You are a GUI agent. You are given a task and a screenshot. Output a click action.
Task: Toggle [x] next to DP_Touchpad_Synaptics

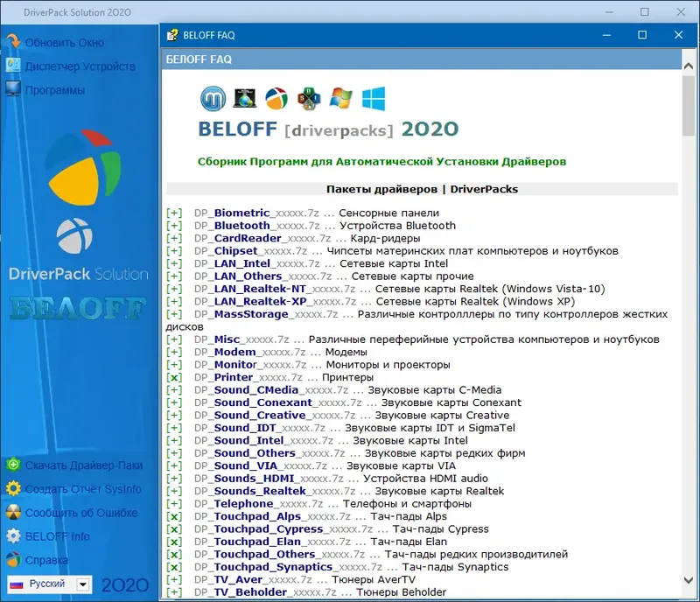[x=174, y=567]
